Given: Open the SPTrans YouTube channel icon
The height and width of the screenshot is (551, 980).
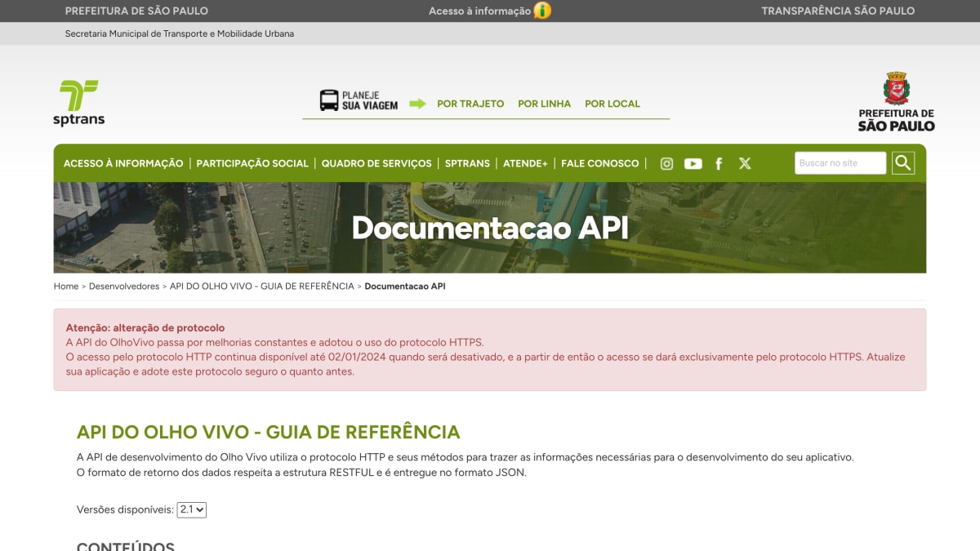Looking at the screenshot, I should pos(693,163).
